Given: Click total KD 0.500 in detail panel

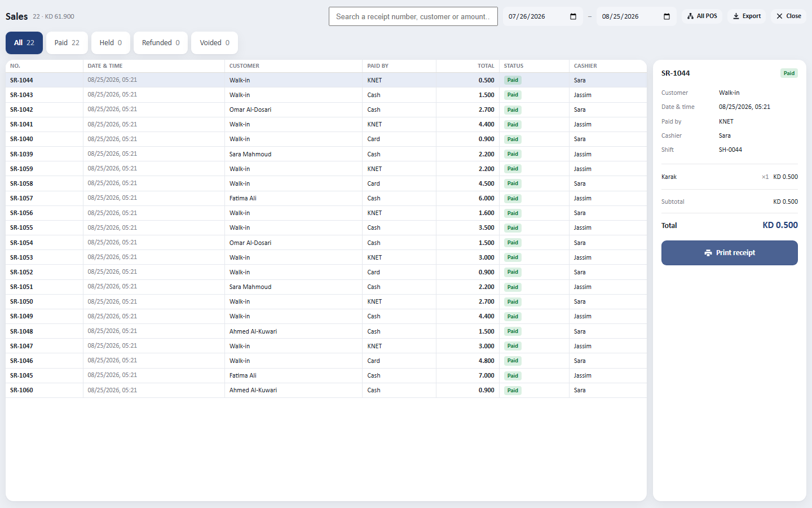Looking at the screenshot, I should tap(780, 225).
